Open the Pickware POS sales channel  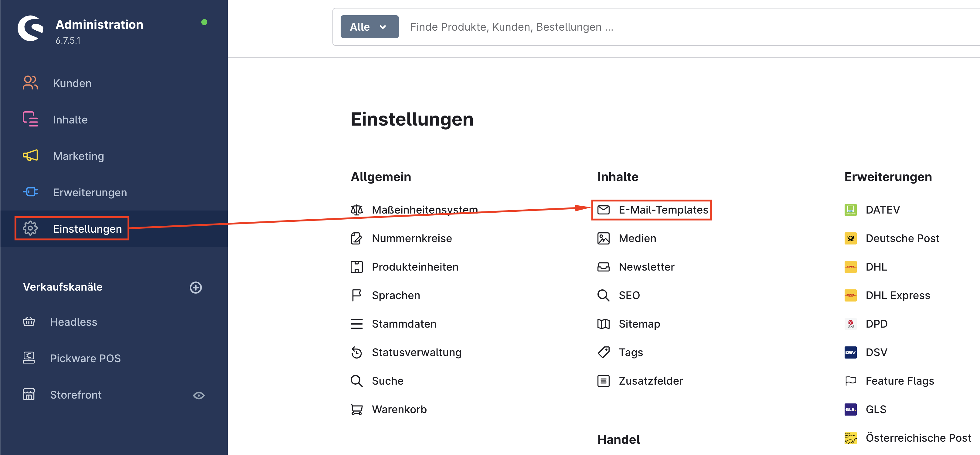click(x=85, y=358)
